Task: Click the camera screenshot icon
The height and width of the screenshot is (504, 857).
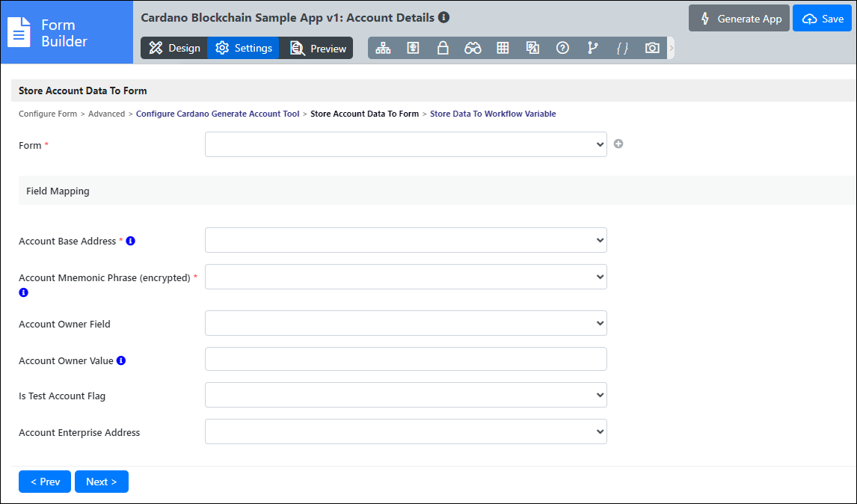Action: coord(652,48)
